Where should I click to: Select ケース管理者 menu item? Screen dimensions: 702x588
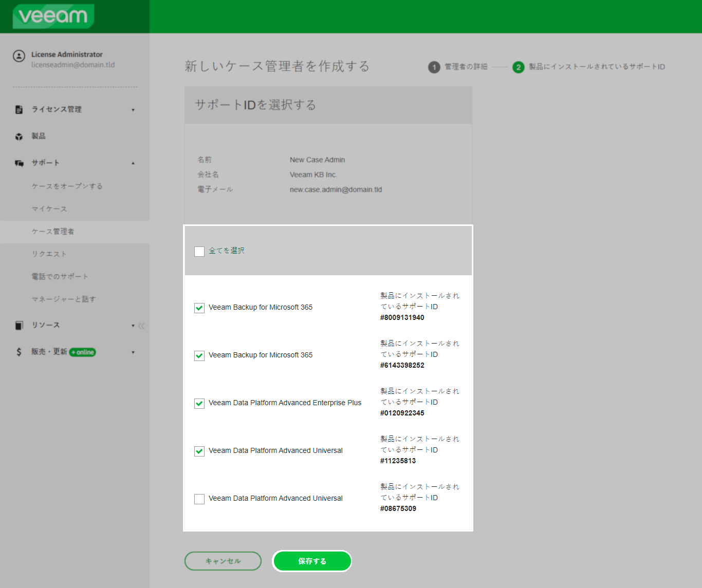pos(75,232)
